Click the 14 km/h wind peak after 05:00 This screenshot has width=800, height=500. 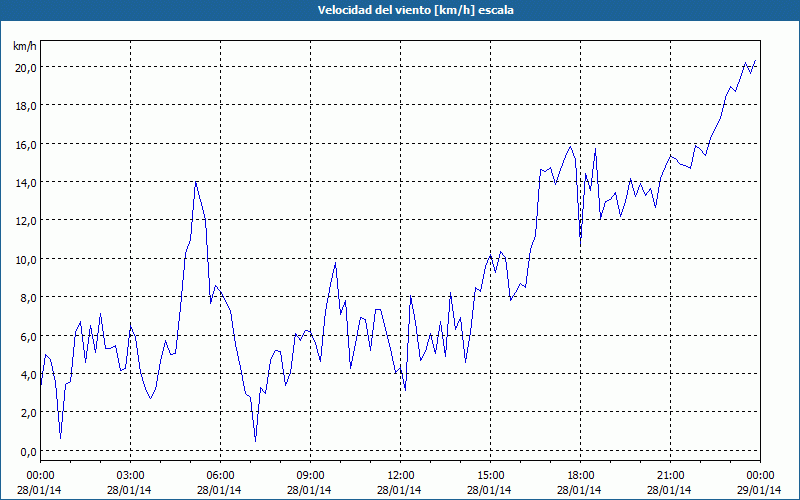[x=196, y=182]
